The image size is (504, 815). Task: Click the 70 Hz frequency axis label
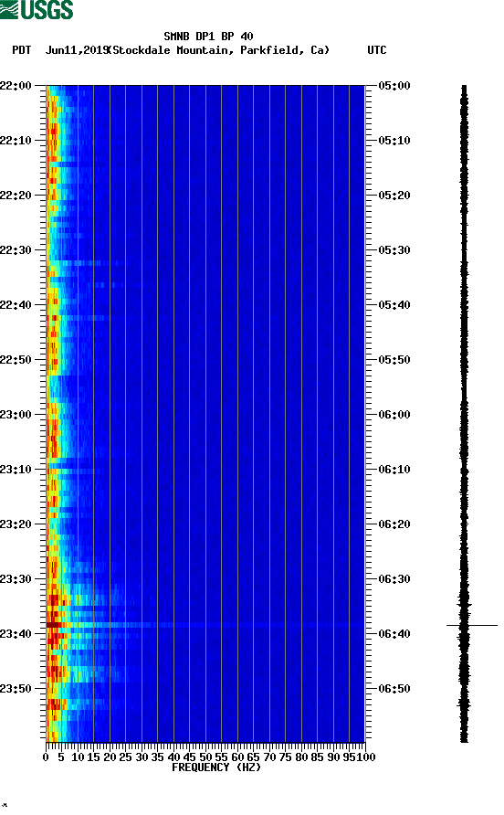[269, 757]
